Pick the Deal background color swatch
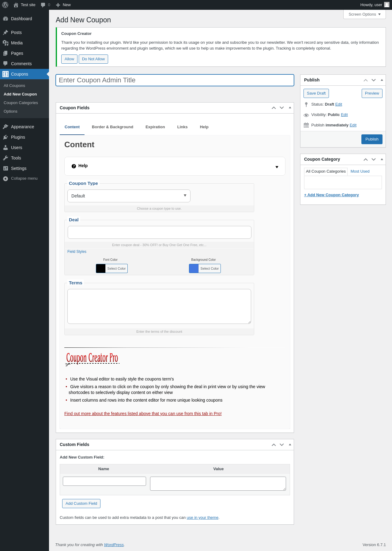Image resolution: width=392 pixels, height=551 pixels. (x=194, y=268)
